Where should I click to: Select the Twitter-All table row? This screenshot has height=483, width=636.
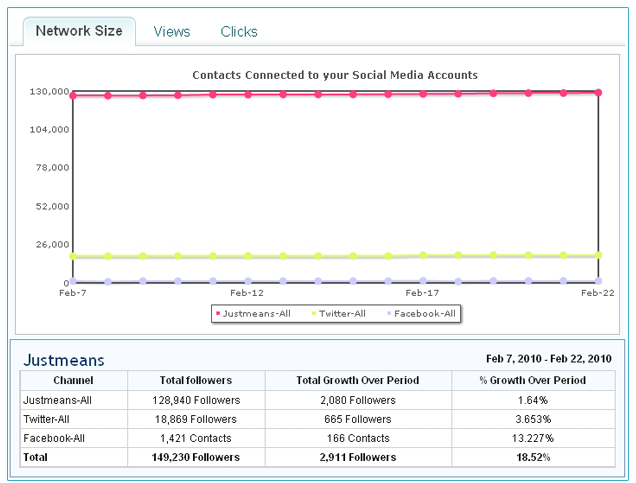click(x=318, y=419)
